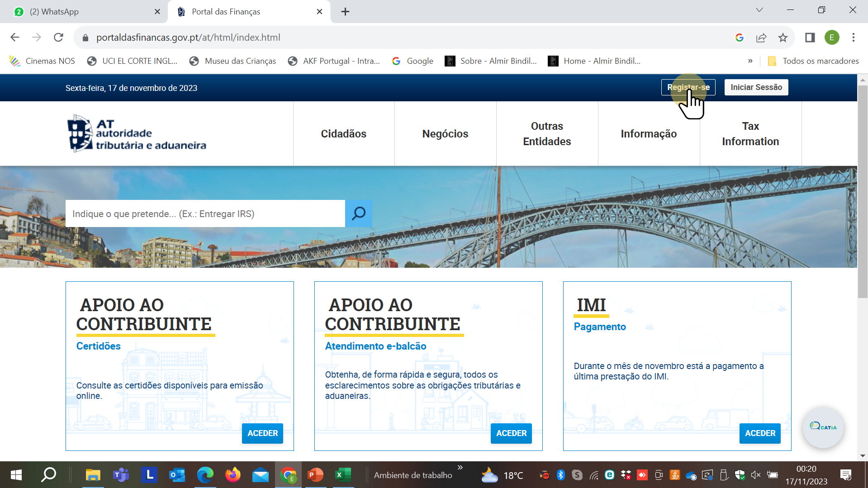
Task: Open the Negócios menu
Action: (445, 134)
